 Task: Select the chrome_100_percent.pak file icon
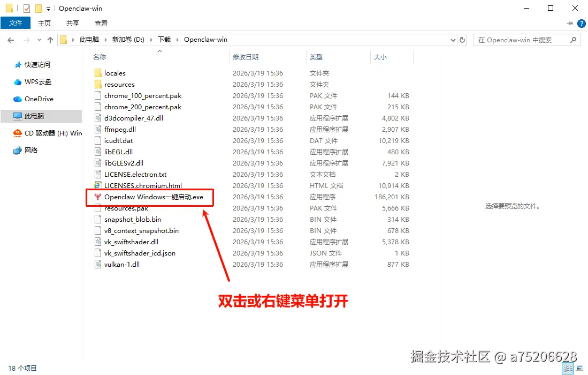click(x=98, y=95)
